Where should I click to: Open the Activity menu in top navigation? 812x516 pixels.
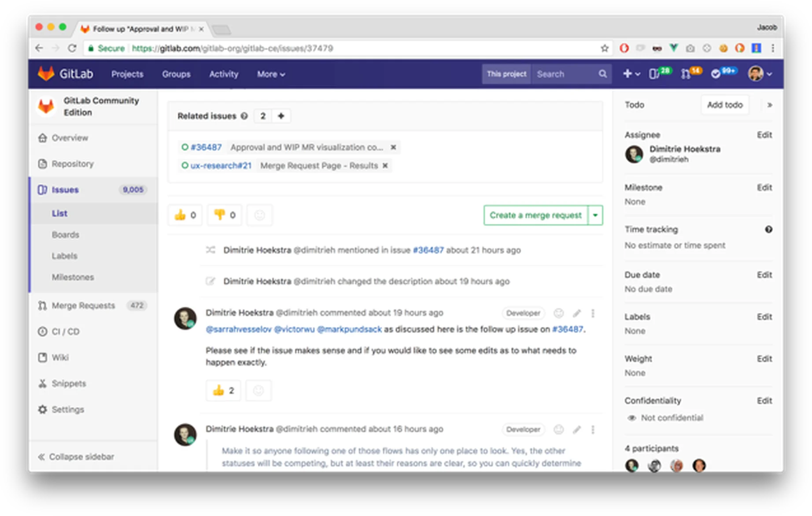[x=224, y=74]
